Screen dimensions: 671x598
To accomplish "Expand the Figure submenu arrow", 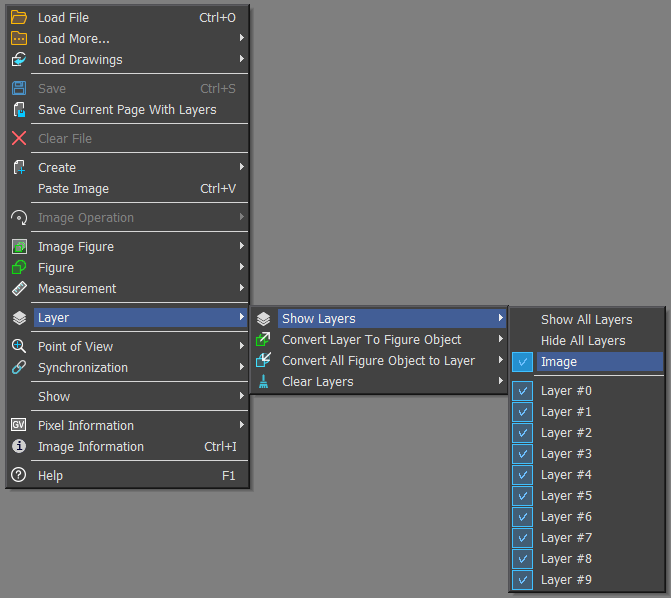I will (x=242, y=267).
